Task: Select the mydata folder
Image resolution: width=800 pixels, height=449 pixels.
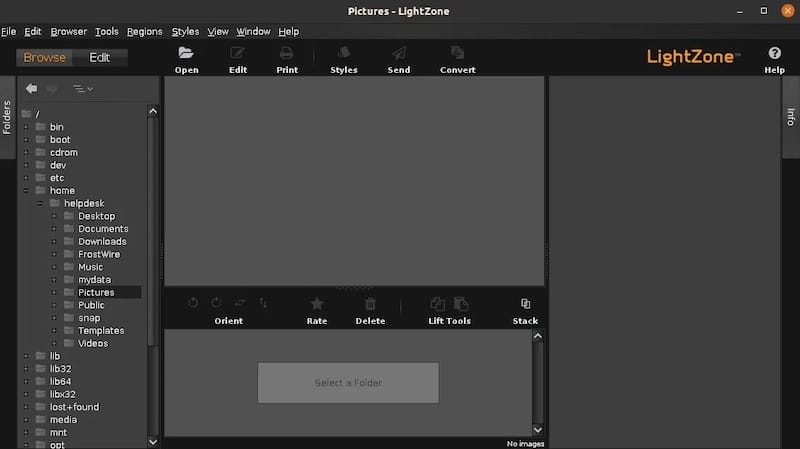Action: [x=94, y=280]
